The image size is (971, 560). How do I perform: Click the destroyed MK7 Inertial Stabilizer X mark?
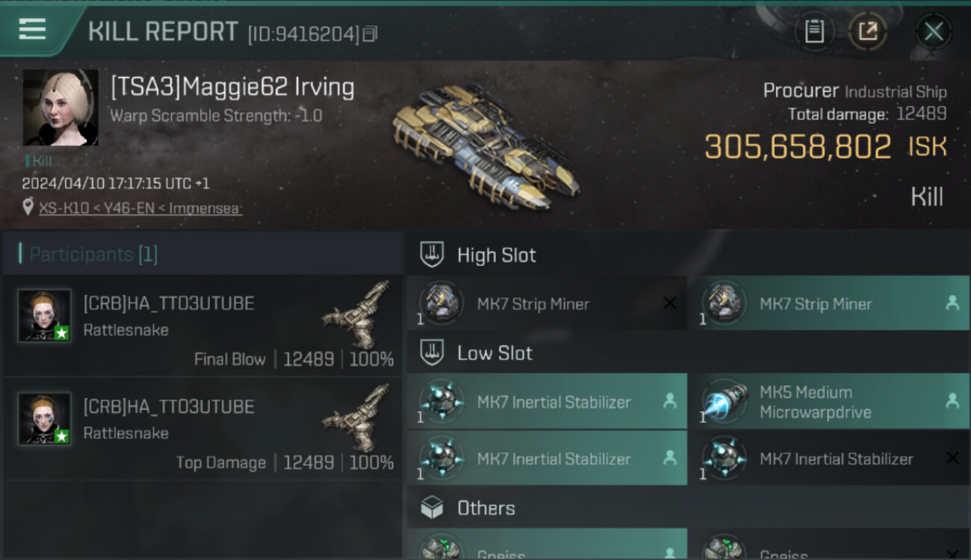tap(952, 458)
